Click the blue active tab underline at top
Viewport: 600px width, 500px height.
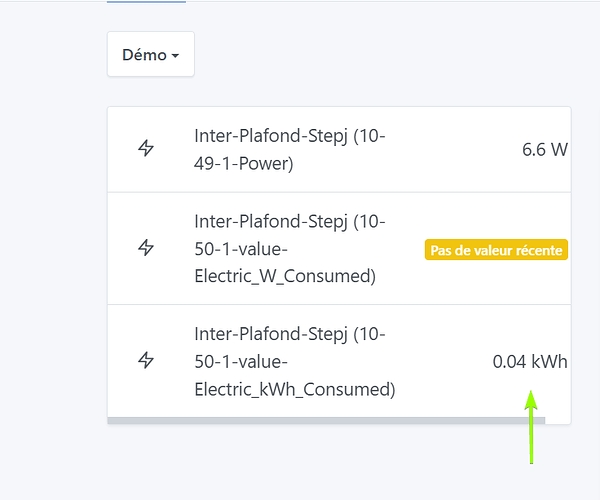146,2
